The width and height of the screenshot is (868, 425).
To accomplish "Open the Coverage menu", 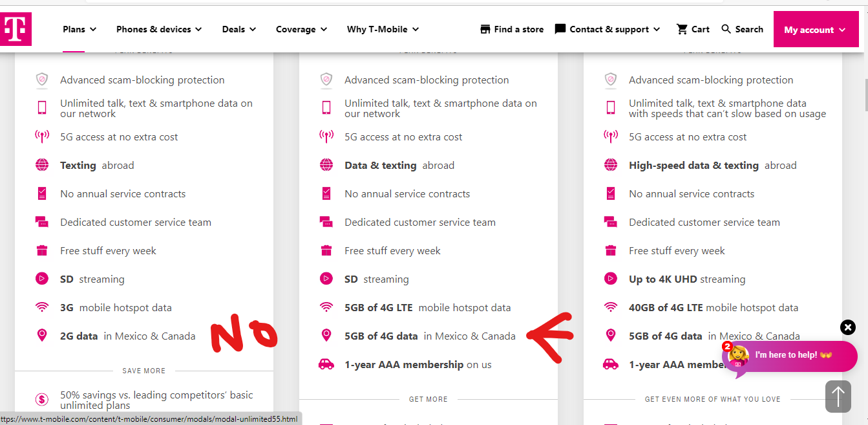I will click(301, 29).
